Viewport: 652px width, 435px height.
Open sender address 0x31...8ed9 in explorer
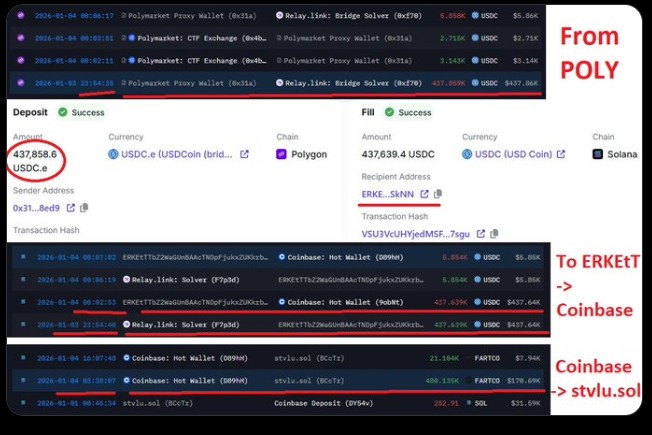tap(70, 208)
